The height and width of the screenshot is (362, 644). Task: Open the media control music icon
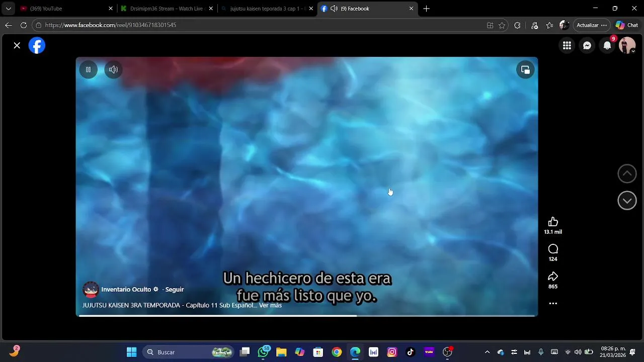534,25
